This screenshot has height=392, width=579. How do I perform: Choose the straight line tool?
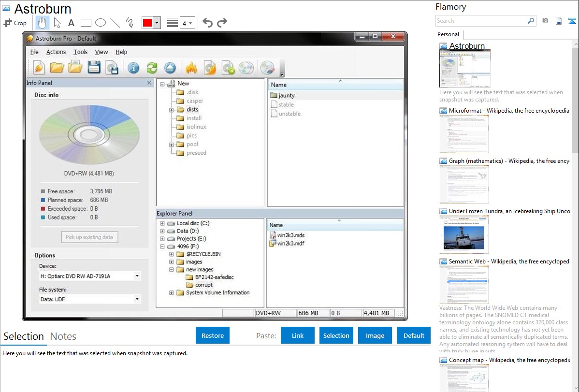(115, 23)
